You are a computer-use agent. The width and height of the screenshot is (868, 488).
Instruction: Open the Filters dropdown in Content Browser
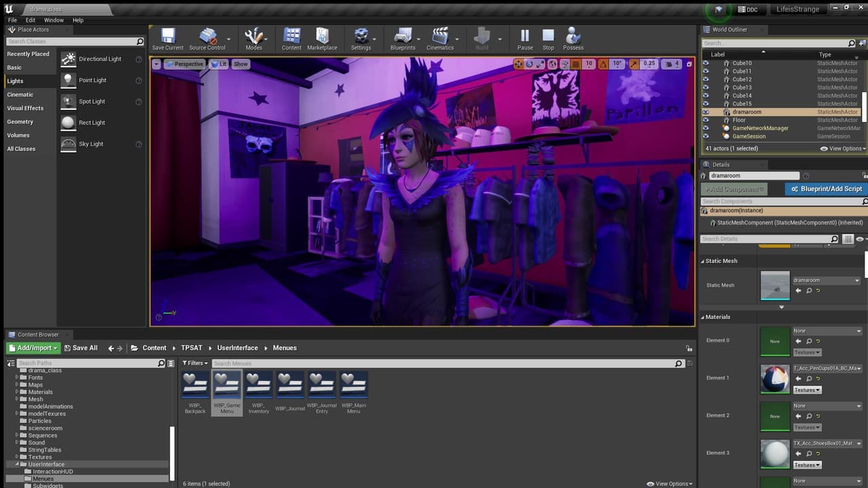[195, 363]
